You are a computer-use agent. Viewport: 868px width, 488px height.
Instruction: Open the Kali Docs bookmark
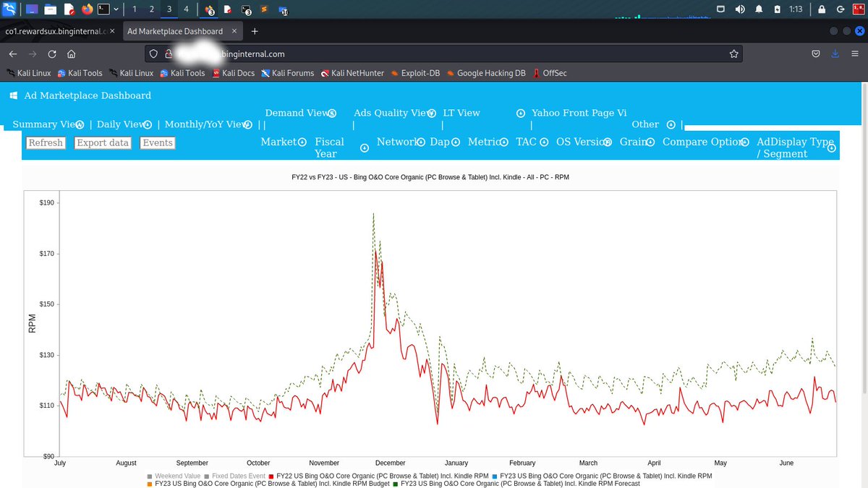point(233,73)
